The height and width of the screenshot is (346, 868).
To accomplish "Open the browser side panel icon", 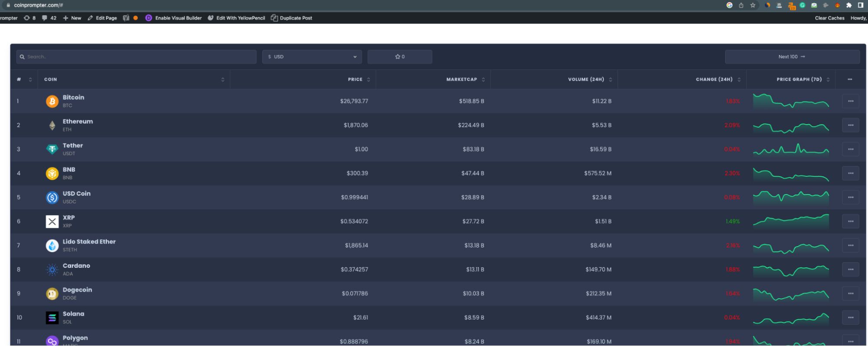I will (x=861, y=5).
